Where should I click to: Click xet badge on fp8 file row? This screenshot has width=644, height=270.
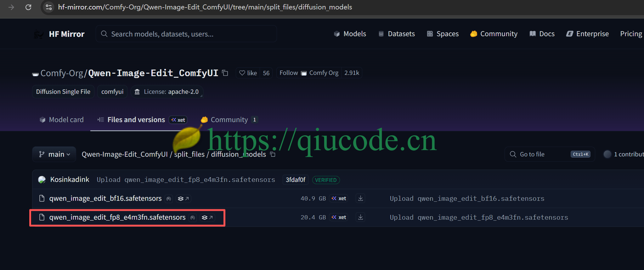(339, 217)
